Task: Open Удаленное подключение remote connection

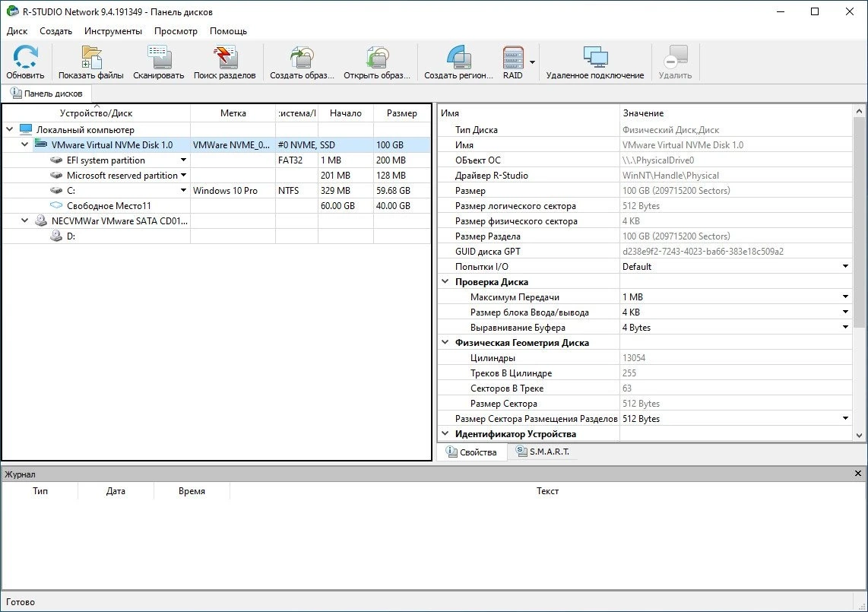Action: click(595, 57)
